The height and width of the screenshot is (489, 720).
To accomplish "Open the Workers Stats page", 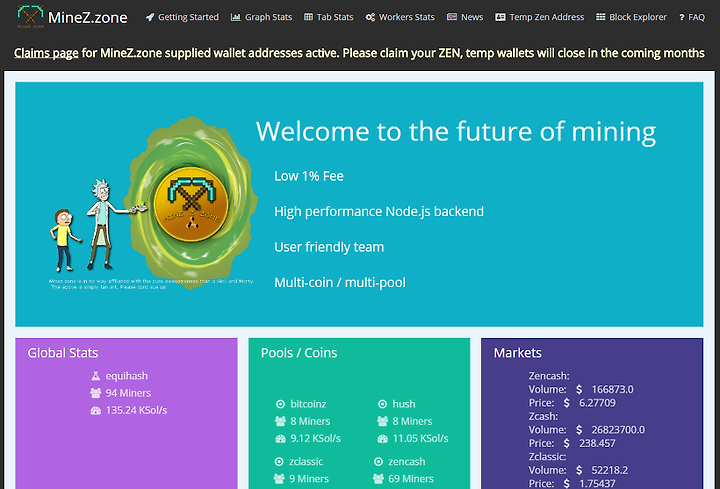I will pyautogui.click(x=406, y=17).
